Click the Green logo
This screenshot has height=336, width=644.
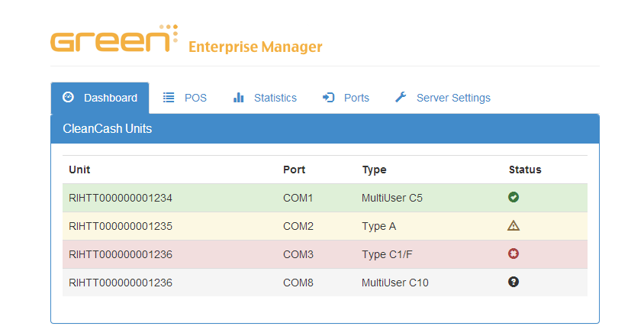click(x=114, y=39)
